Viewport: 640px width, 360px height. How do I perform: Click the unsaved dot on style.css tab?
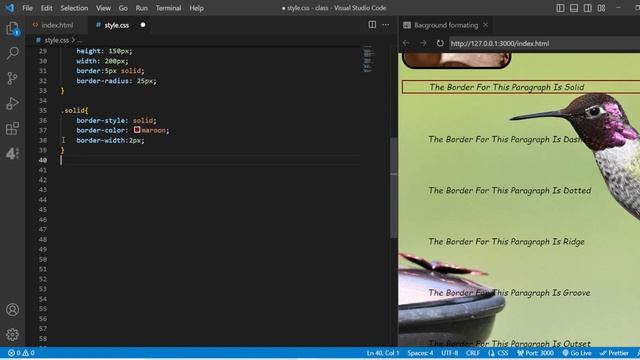(x=143, y=25)
